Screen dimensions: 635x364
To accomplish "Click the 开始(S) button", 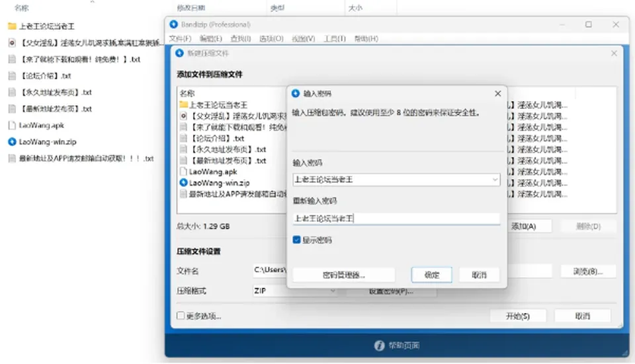I will click(x=518, y=316).
